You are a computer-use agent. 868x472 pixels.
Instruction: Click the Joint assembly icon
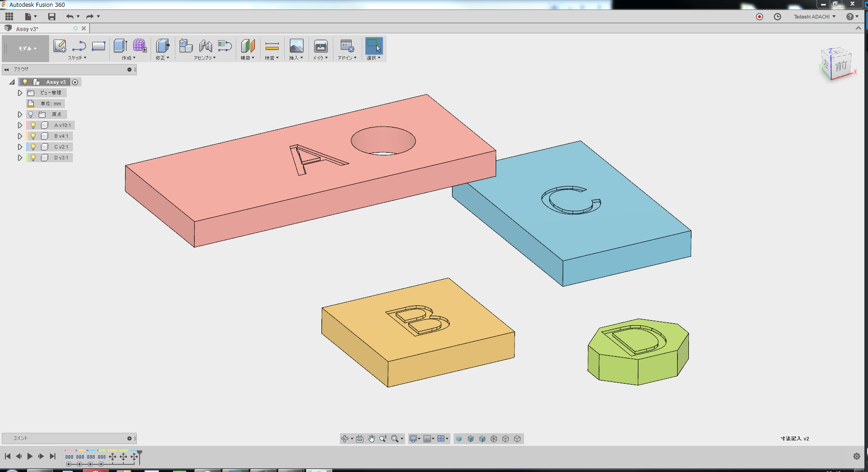click(206, 46)
